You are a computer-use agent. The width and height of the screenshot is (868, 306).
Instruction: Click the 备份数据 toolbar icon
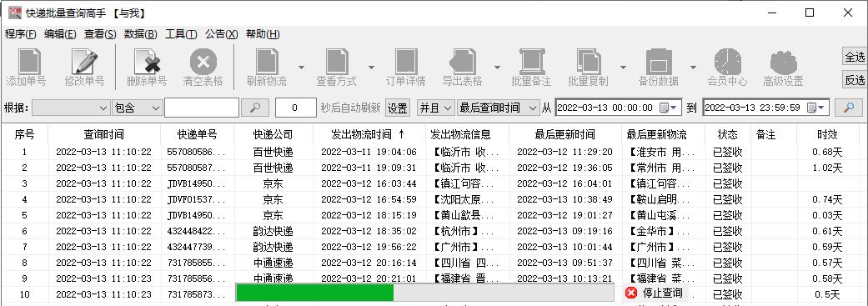pos(658,61)
